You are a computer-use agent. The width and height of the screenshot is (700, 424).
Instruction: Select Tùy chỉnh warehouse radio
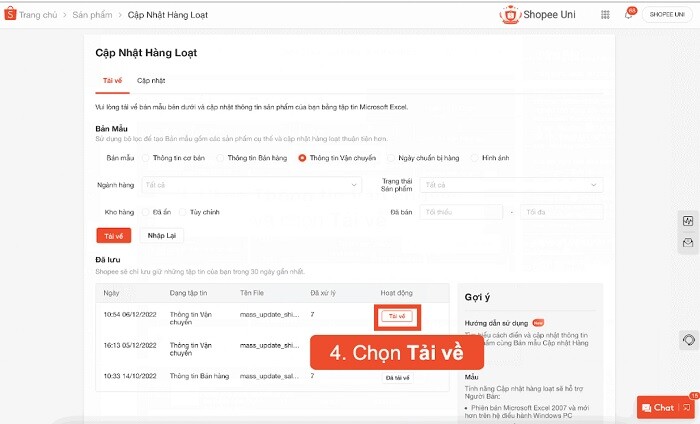[183, 212]
